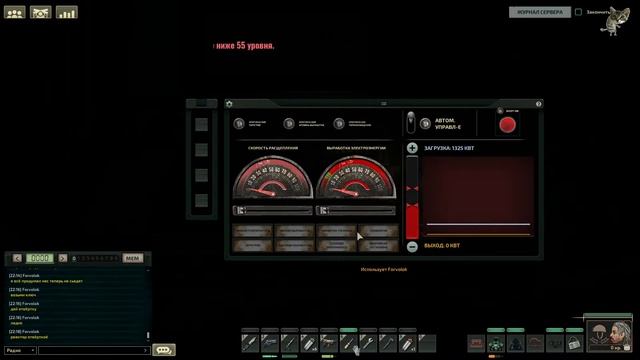This screenshot has width=640, height=360.
Task: Go to next radio channel
Action: pos(62,258)
